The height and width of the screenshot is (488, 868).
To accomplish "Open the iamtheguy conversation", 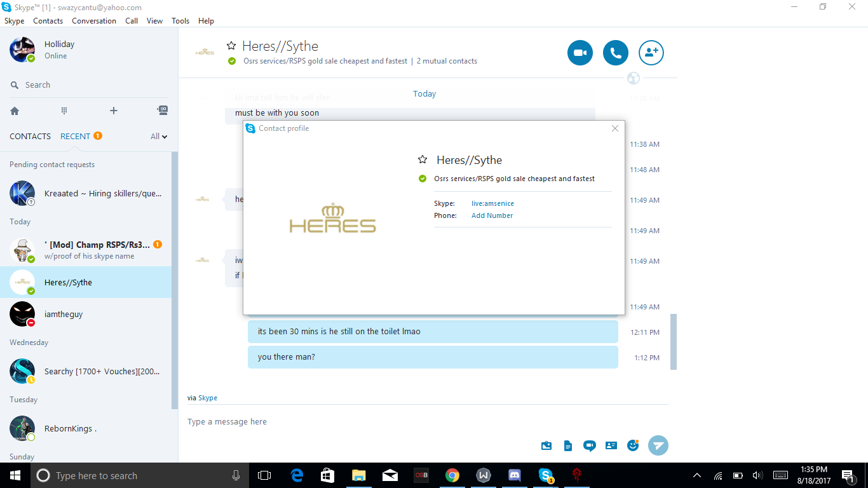I will (x=86, y=314).
